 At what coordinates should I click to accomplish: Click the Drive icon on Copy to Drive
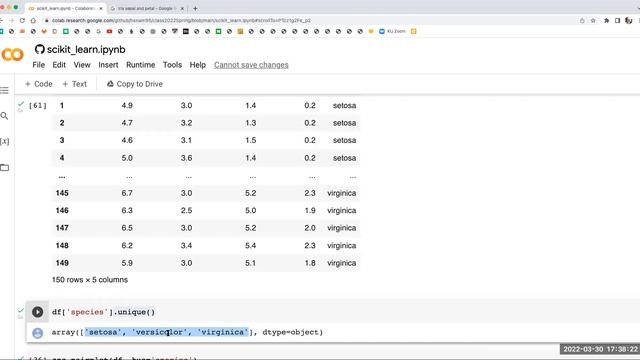(x=110, y=84)
